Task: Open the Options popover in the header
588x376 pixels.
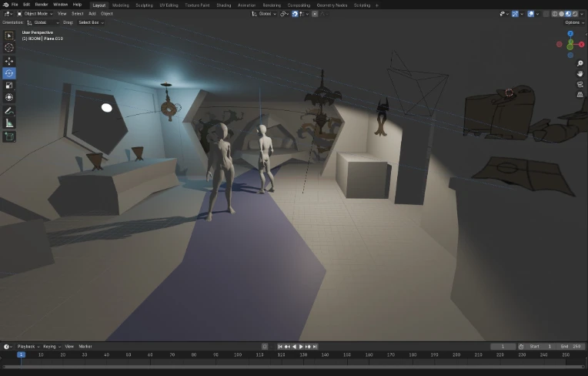Action: [x=573, y=22]
